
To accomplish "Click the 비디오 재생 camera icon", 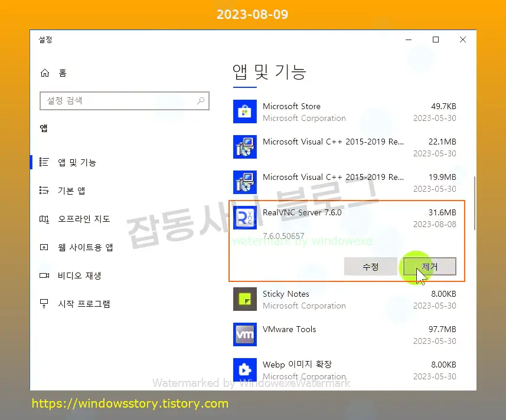I will (44, 275).
